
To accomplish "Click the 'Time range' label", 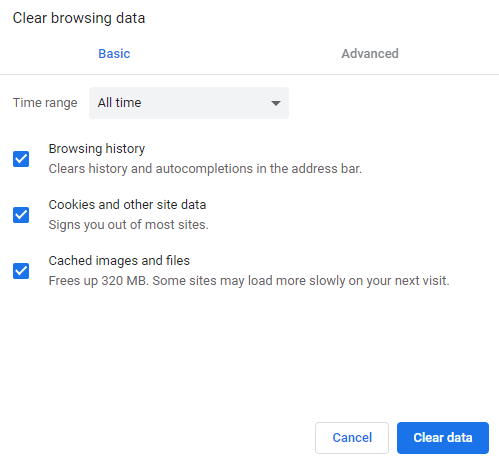I will tap(45, 103).
